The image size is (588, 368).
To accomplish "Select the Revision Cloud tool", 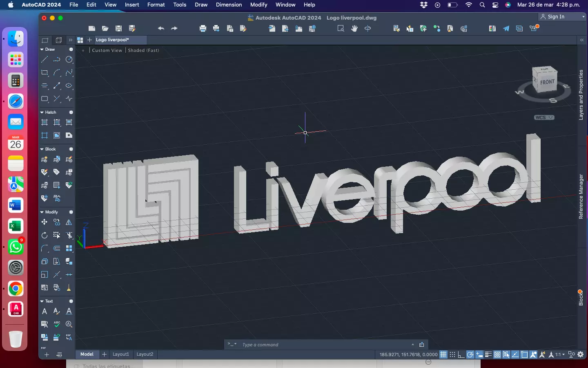I will [x=45, y=99].
